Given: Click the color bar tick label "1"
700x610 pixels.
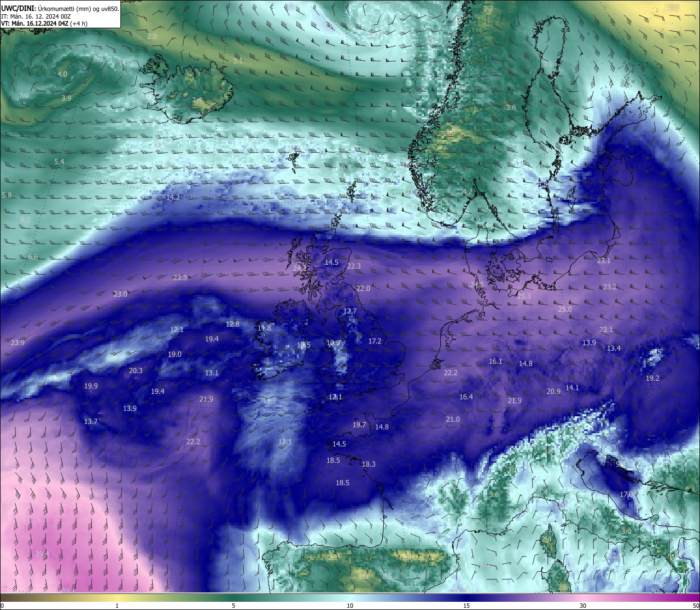Looking at the screenshot, I should [x=117, y=606].
